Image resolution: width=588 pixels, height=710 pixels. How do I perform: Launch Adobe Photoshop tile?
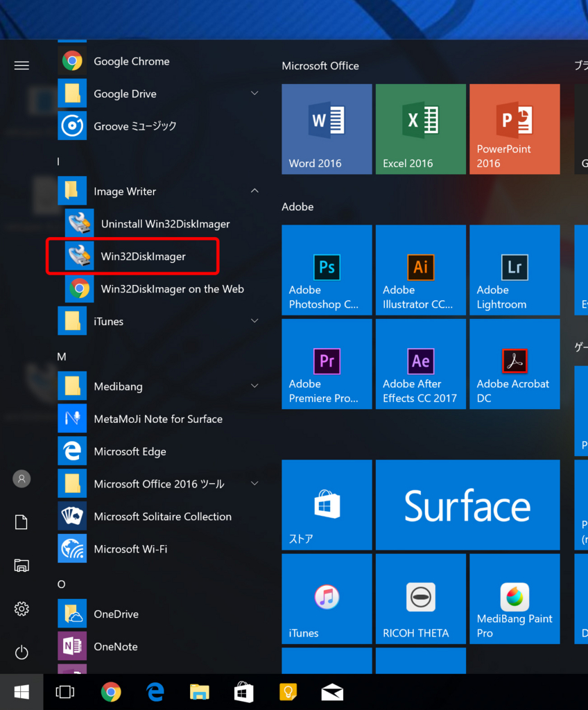coord(327,270)
